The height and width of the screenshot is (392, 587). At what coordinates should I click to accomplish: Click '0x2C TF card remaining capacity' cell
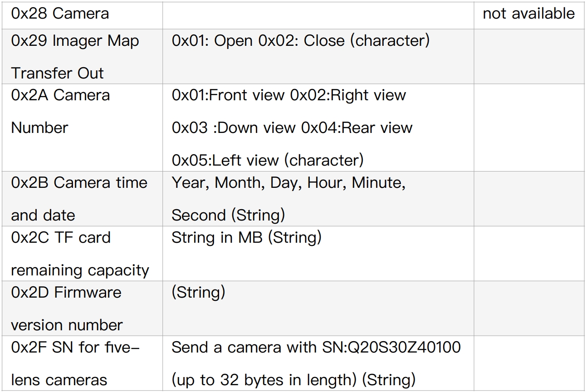(80, 254)
